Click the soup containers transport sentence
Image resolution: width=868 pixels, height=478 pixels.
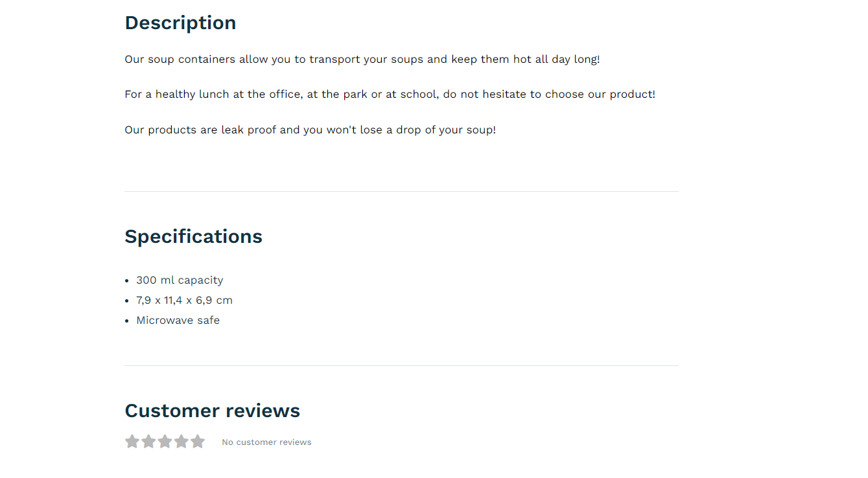362,59
